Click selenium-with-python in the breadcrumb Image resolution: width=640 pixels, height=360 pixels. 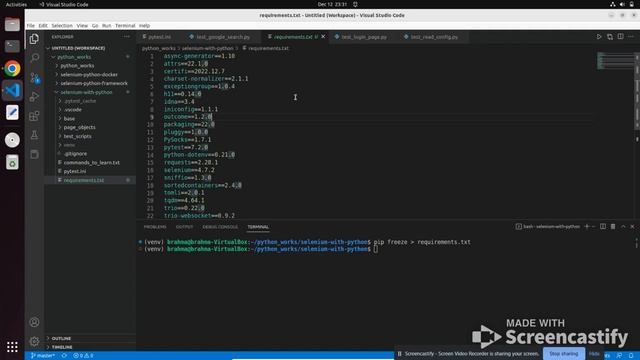coord(207,48)
